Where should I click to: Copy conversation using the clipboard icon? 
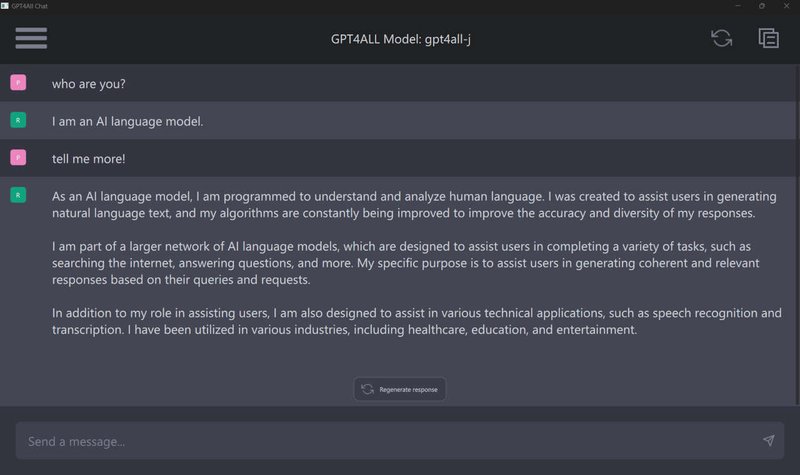coord(768,38)
